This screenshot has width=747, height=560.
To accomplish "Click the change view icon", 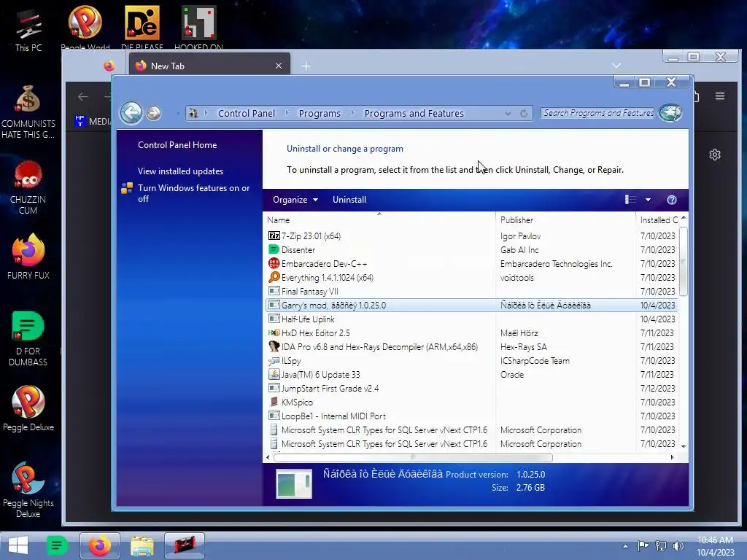I will [630, 200].
